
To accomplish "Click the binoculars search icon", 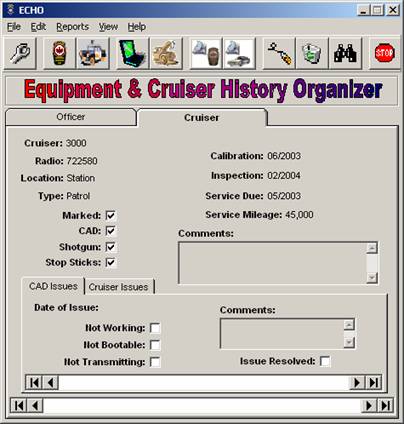I will click(345, 53).
